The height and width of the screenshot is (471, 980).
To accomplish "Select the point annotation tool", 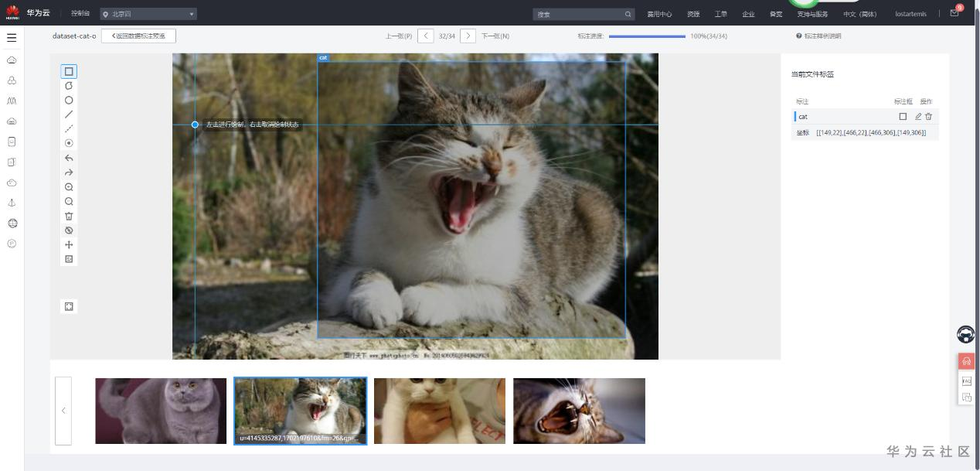I will 69,143.
